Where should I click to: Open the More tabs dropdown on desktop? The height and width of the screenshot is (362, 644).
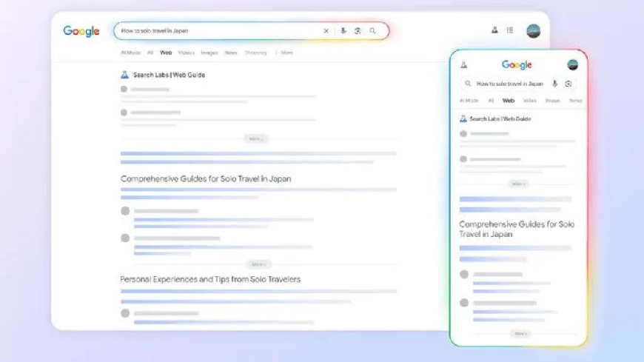point(285,53)
